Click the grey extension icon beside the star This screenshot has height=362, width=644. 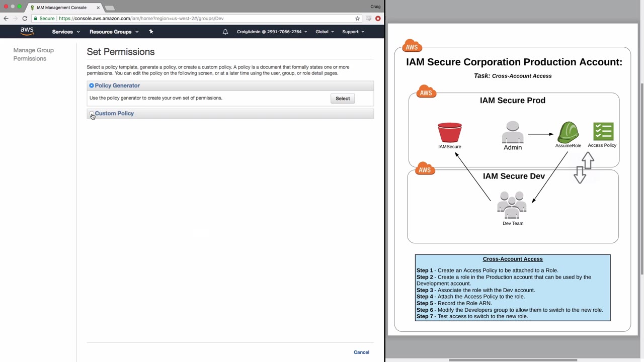coord(368,19)
